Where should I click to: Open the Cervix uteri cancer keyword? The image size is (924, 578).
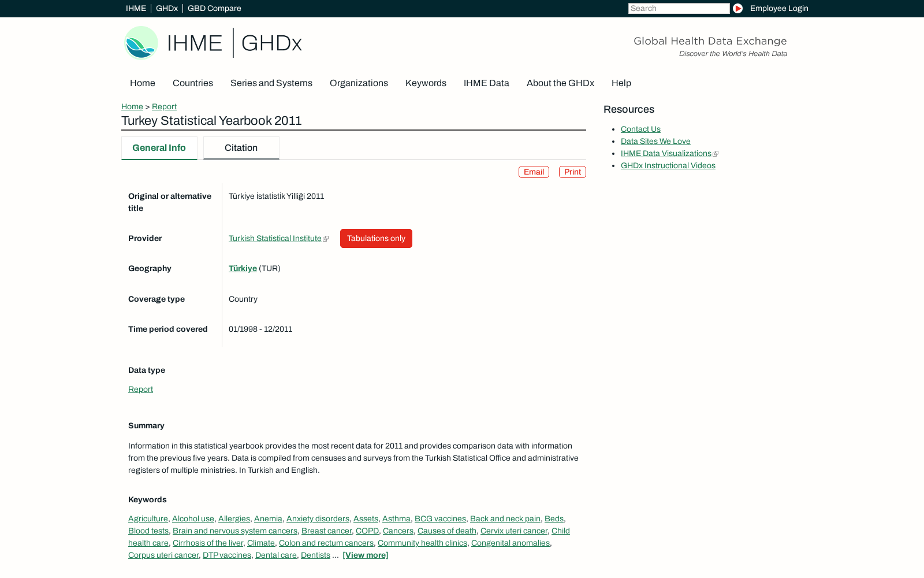click(514, 531)
